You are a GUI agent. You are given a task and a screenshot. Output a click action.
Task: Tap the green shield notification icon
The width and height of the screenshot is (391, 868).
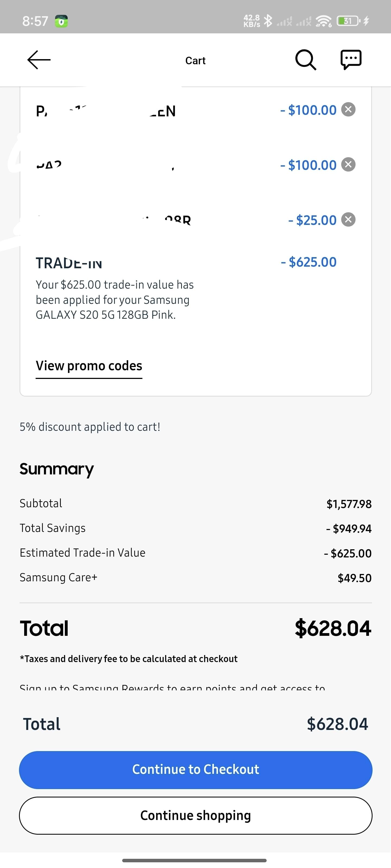(61, 21)
